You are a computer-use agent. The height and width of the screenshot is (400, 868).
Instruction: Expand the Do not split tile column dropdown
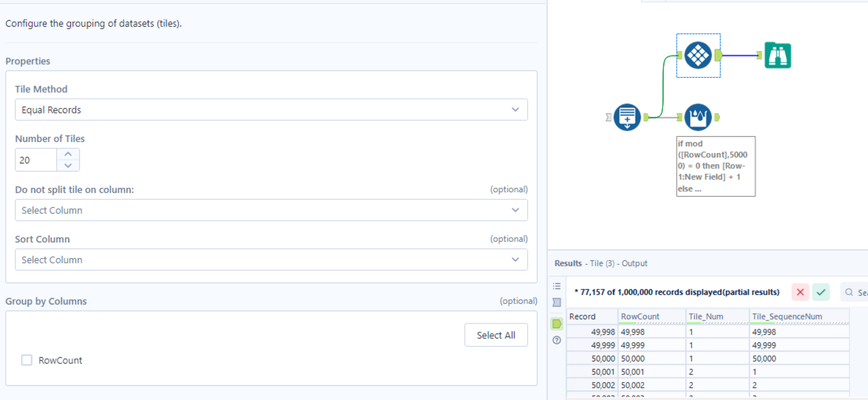[x=271, y=210]
